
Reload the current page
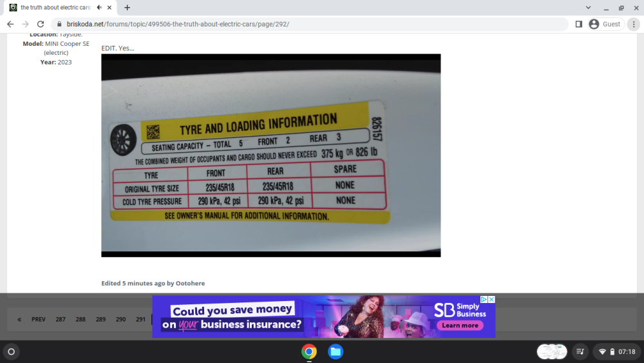point(40,25)
